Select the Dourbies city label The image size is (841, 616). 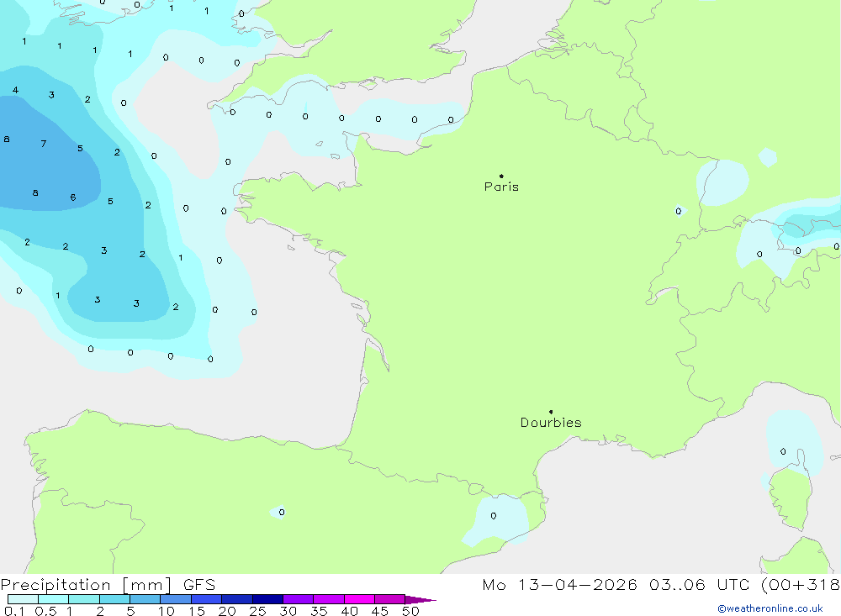(x=551, y=423)
